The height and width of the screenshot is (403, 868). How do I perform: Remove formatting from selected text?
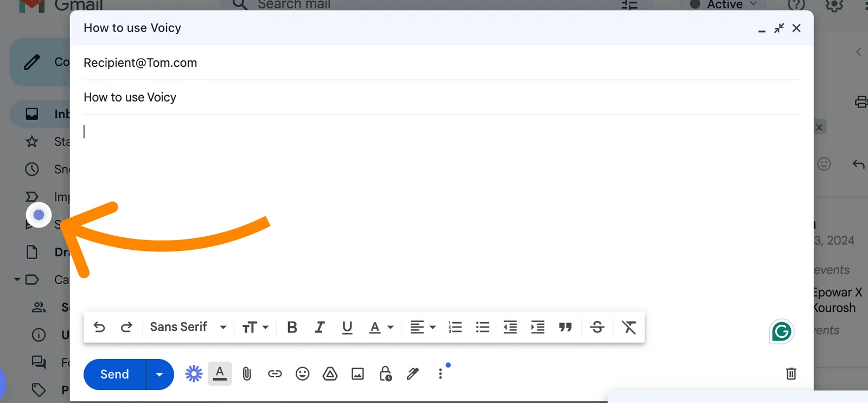click(629, 327)
